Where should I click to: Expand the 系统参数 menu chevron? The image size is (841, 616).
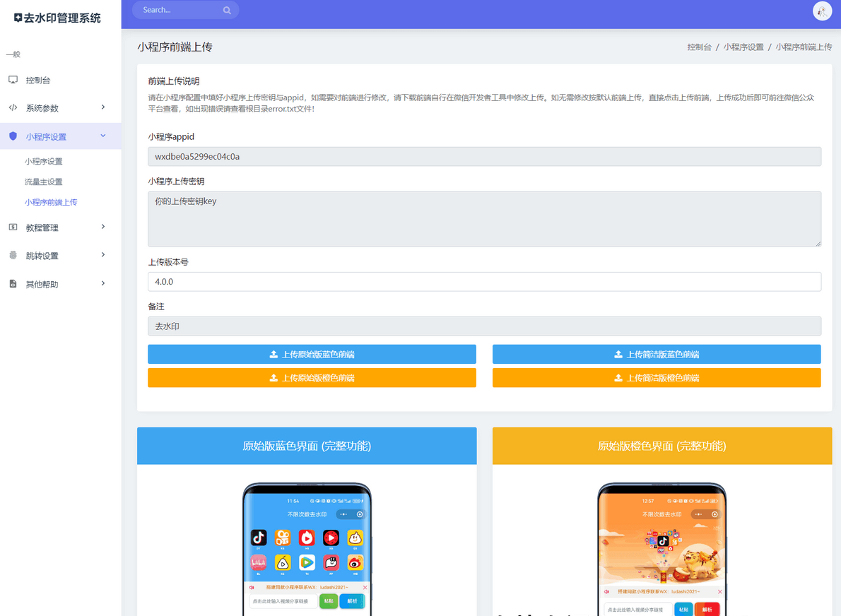pyautogui.click(x=103, y=107)
